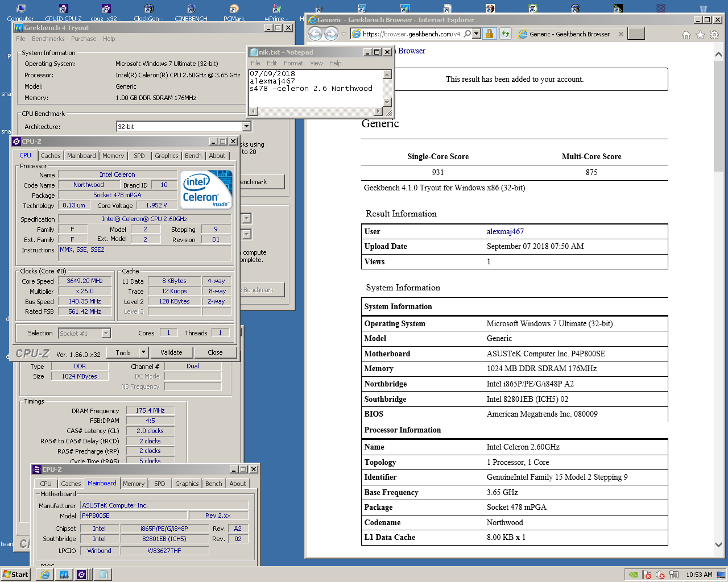Screen dimensions: 728x582
Task: Open Graphics tab in lower CPU-Z window
Action: (187, 484)
